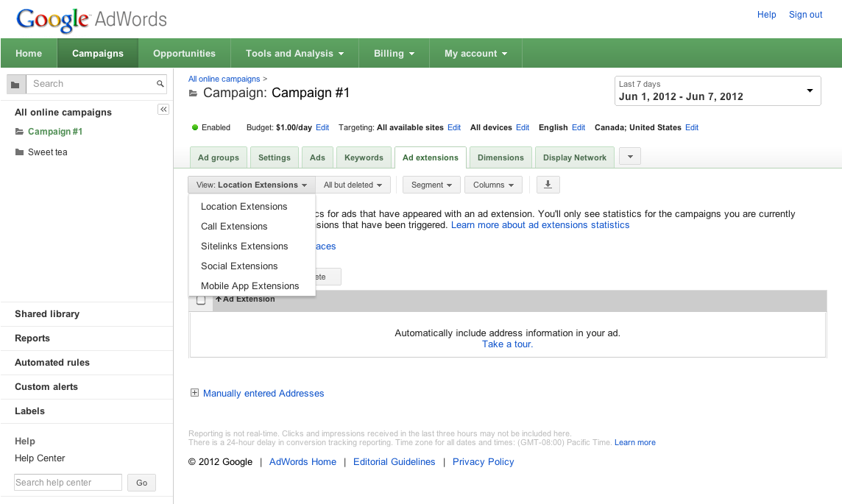This screenshot has height=504, width=842.
Task: Edit the campaign budget
Action: [322, 127]
